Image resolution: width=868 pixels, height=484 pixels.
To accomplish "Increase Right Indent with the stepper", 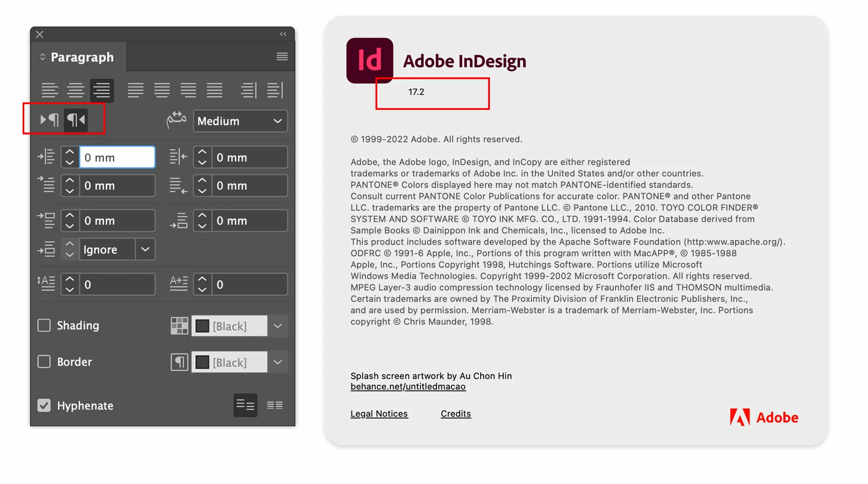I will (x=202, y=152).
